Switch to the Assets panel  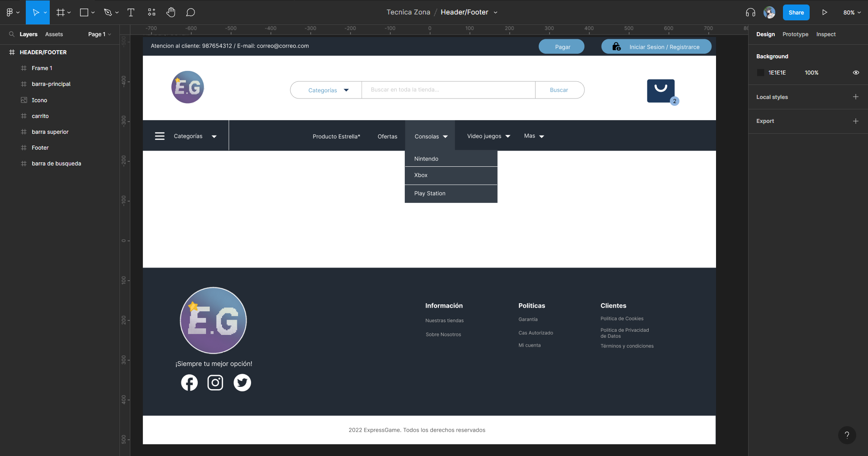point(54,34)
